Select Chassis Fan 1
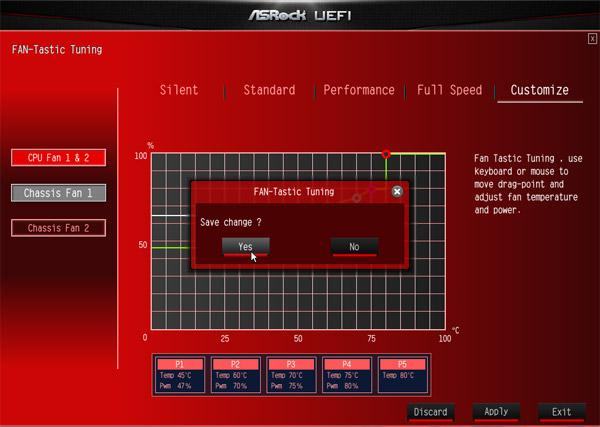The width and height of the screenshot is (600, 427). (x=59, y=193)
